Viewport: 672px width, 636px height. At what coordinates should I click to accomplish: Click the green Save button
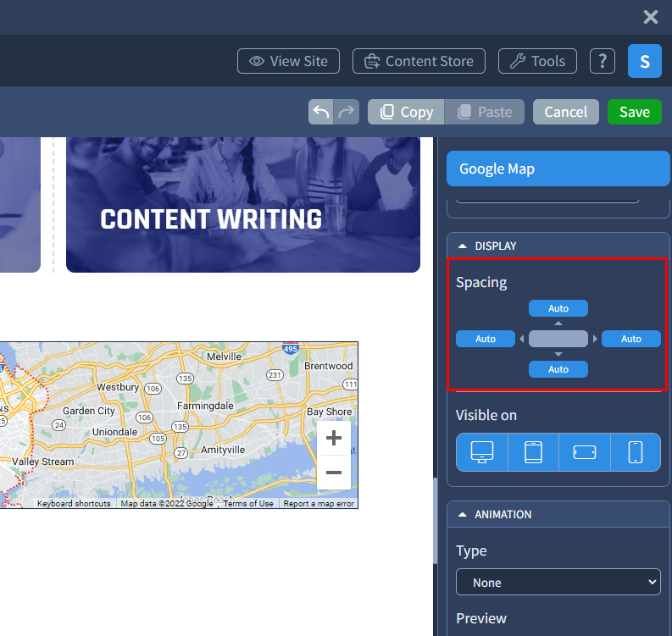pyautogui.click(x=634, y=112)
